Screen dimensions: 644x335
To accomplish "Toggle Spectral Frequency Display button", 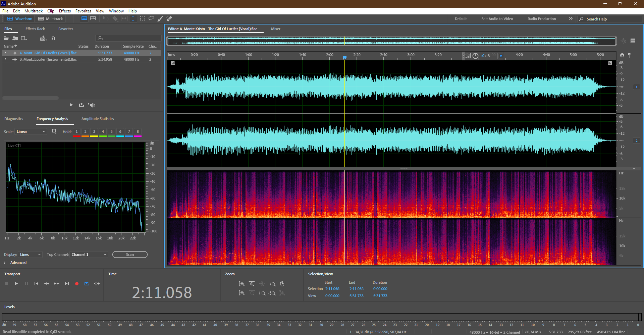I will coord(84,19).
